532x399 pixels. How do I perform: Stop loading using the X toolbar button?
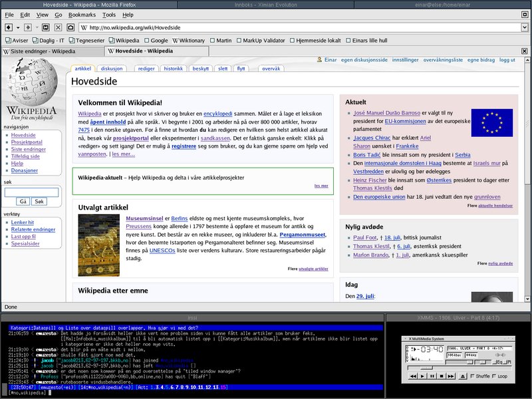pos(58,27)
